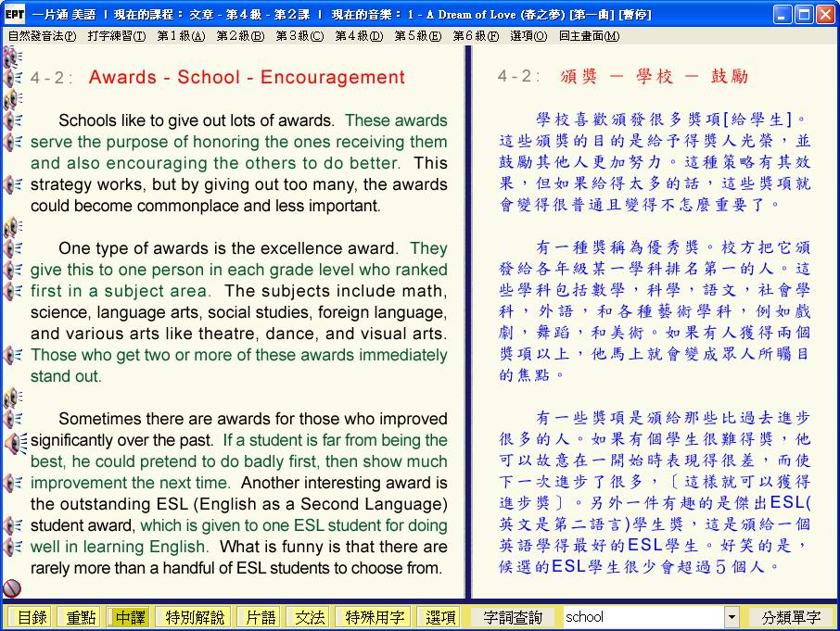Play audio for the title line speaker icon
Viewport: 840px width, 631px height.
point(13,78)
